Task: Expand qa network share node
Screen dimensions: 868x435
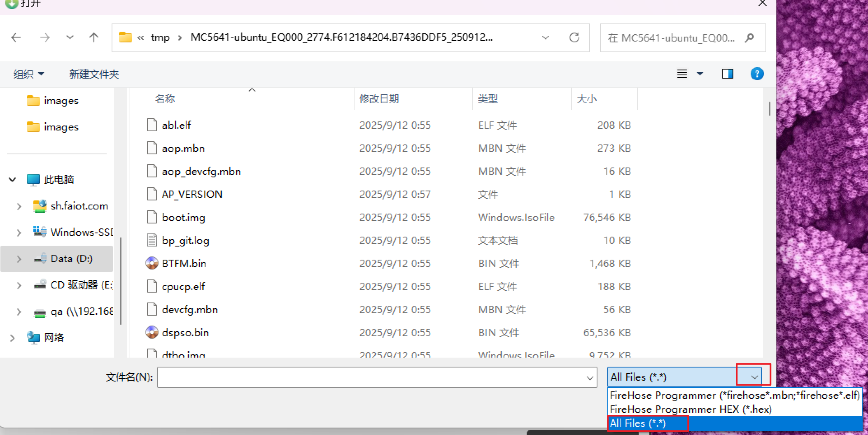Action: coord(19,312)
